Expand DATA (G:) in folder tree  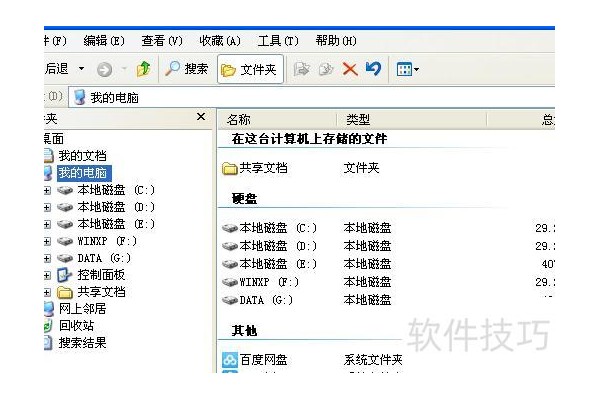point(47,258)
